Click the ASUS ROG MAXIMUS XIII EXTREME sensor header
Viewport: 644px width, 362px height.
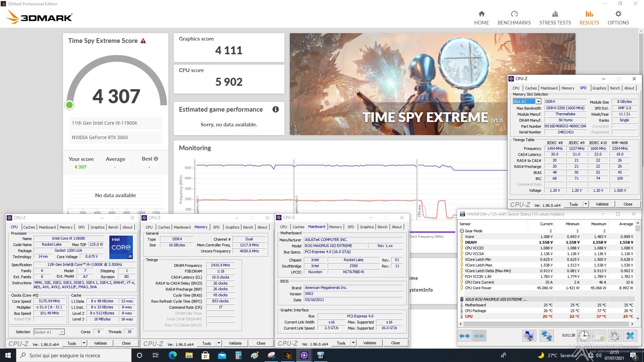click(547, 299)
